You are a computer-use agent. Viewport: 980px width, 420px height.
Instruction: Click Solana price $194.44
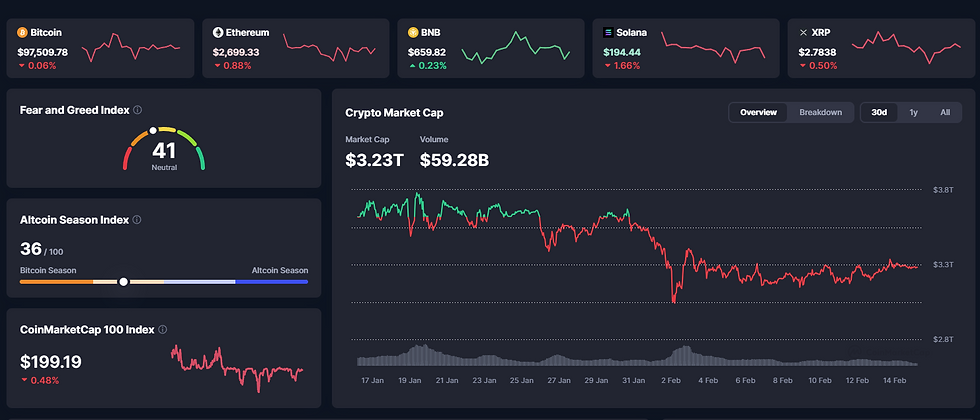point(622,52)
